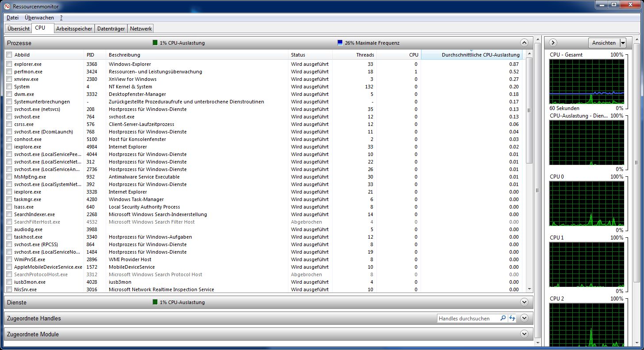This screenshot has height=350, width=644.
Task: Select the Systemunterbrechungen row
Action: 263,102
